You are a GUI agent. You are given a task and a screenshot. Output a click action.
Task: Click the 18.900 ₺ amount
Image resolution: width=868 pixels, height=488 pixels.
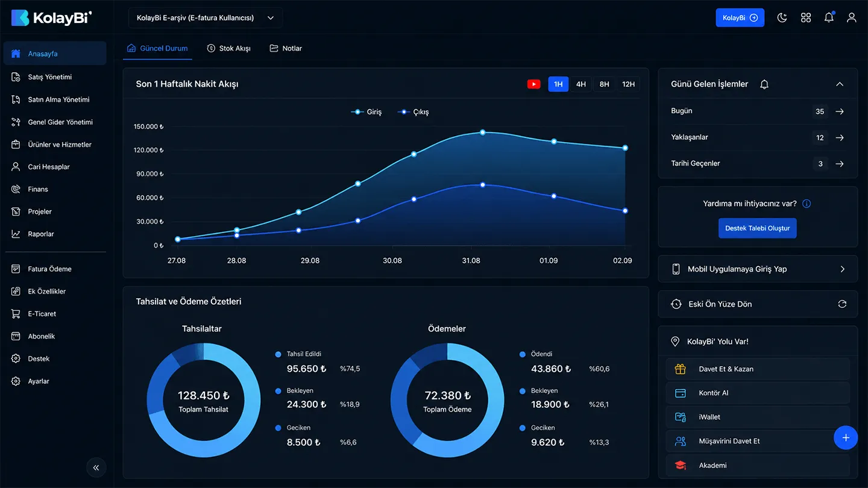550,405
